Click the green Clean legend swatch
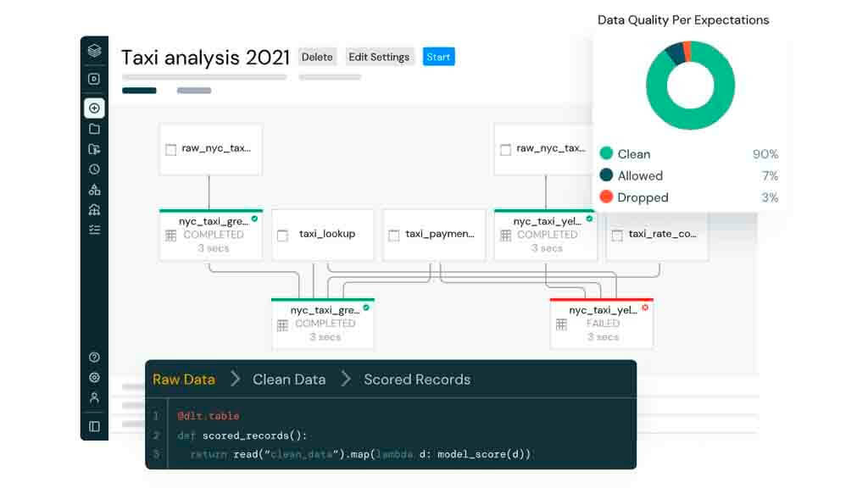Screen dimensions: 868x488 606,153
